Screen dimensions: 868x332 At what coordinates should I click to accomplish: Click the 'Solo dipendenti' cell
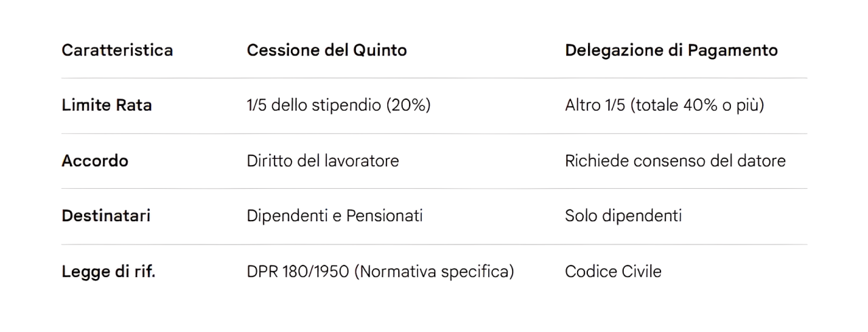click(x=623, y=216)
